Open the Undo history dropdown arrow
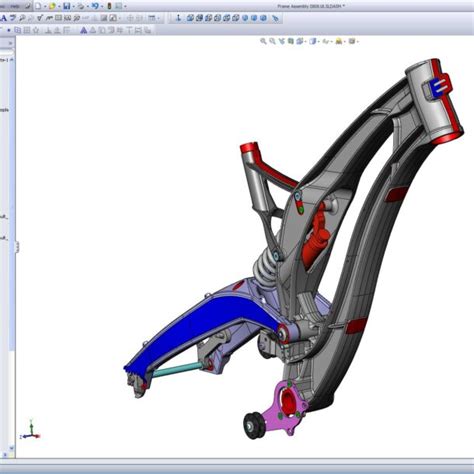The image size is (474, 474). point(102,6)
